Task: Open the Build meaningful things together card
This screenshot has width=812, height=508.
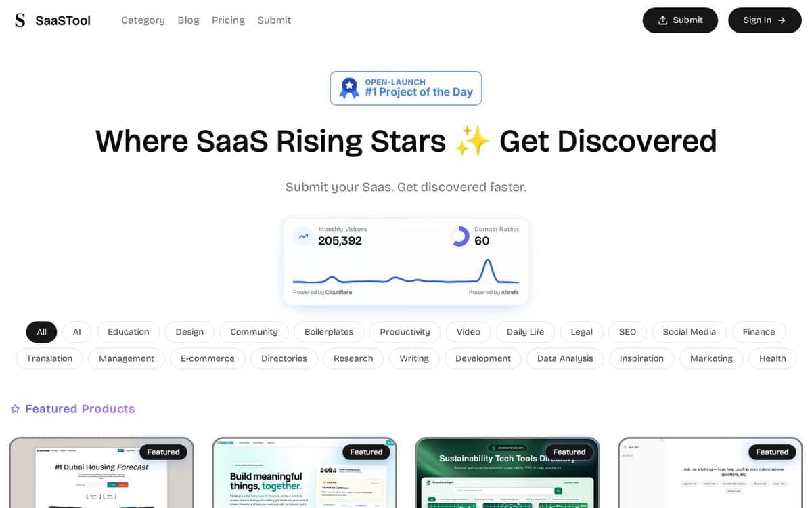Action: [x=304, y=473]
